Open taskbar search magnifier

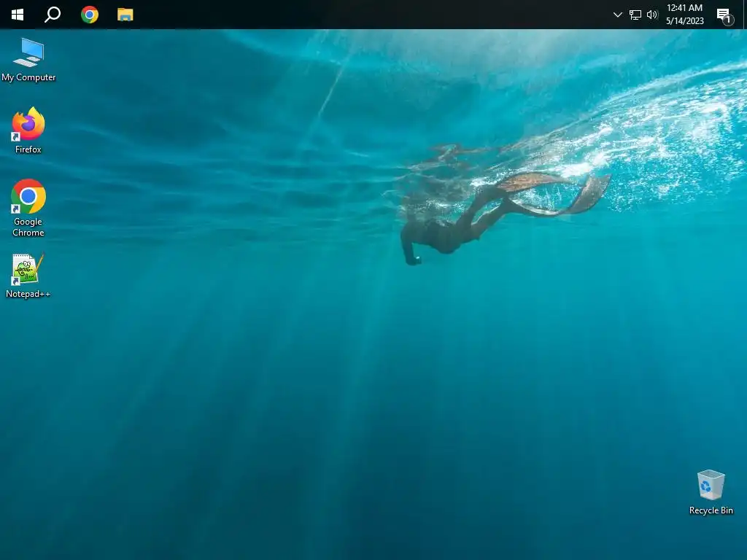click(53, 15)
